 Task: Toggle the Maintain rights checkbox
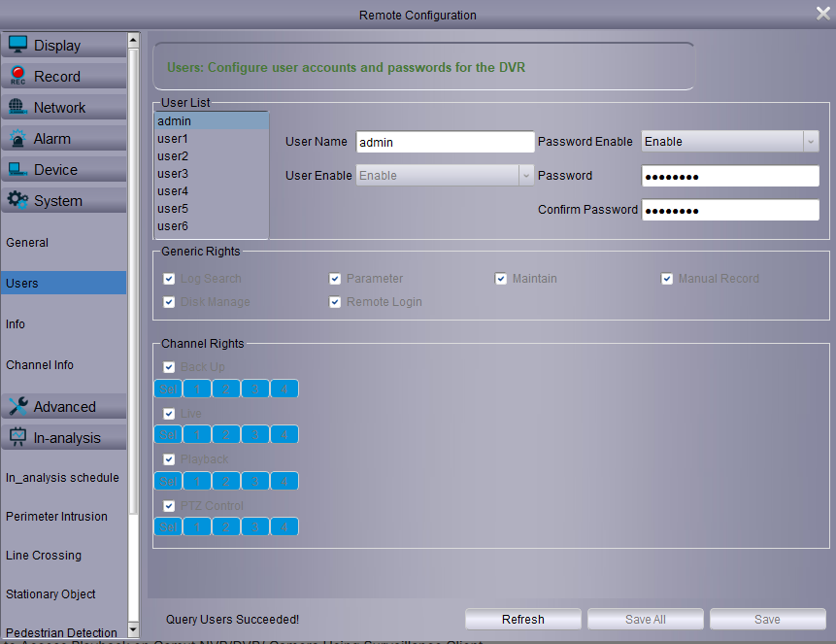pos(501,279)
